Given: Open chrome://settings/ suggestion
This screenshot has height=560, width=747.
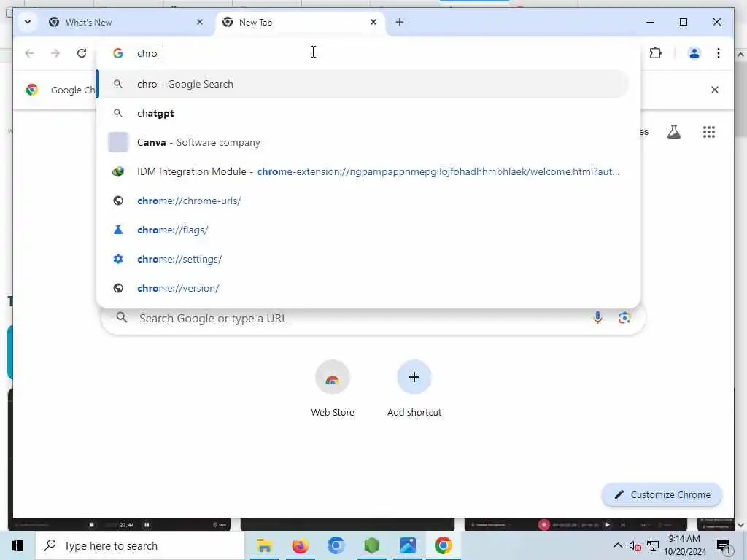Looking at the screenshot, I should (363, 259).
